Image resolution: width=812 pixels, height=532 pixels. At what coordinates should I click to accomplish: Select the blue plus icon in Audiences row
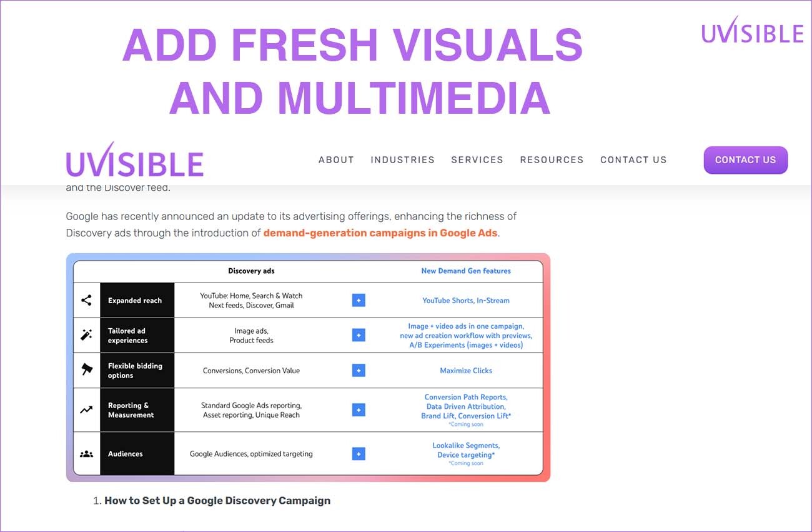point(359,454)
